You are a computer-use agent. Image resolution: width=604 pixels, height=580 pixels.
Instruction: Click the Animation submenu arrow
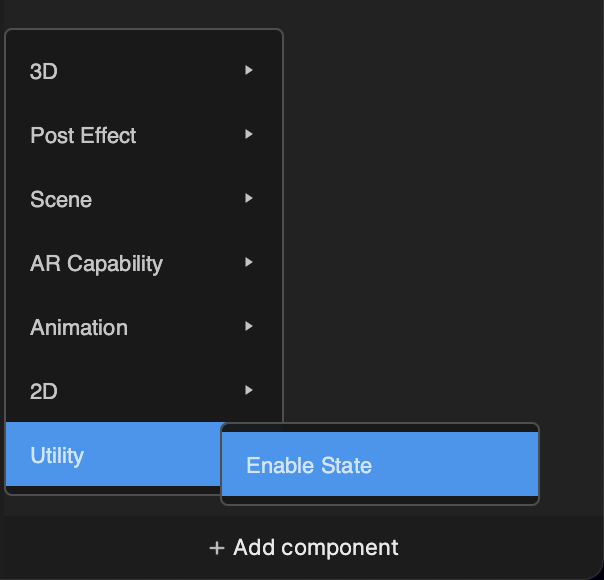click(x=249, y=326)
